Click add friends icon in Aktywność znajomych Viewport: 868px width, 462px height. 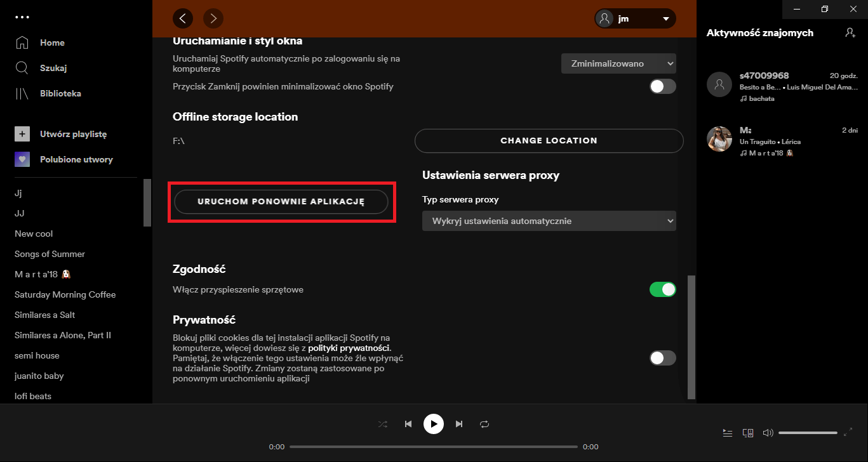click(x=850, y=32)
